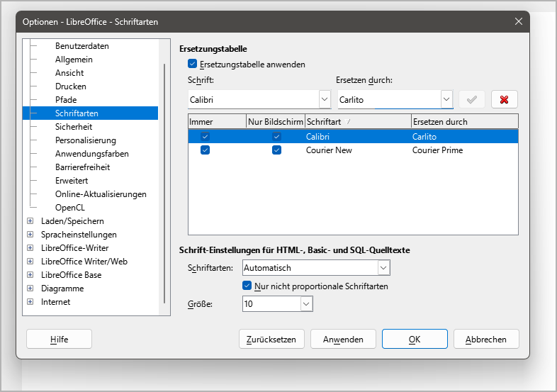Select Erweitert in options tree
Viewport: 557px width, 392px height.
tap(72, 181)
